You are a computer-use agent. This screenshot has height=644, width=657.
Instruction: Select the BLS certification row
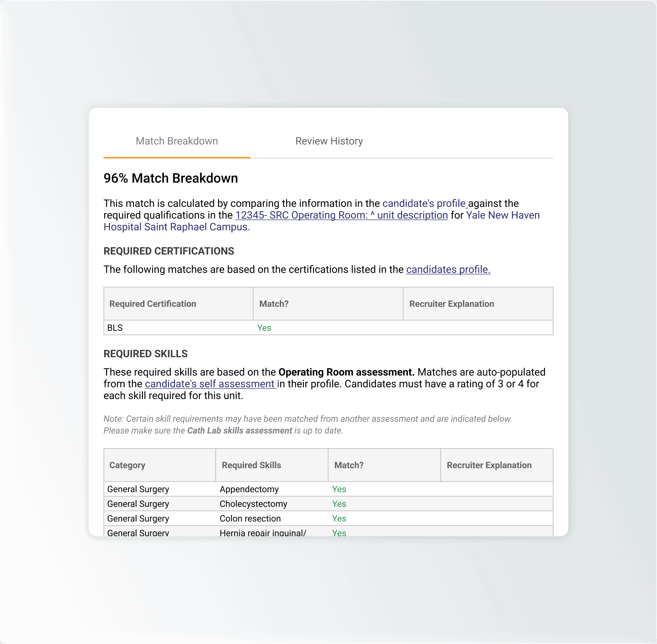[115, 328]
